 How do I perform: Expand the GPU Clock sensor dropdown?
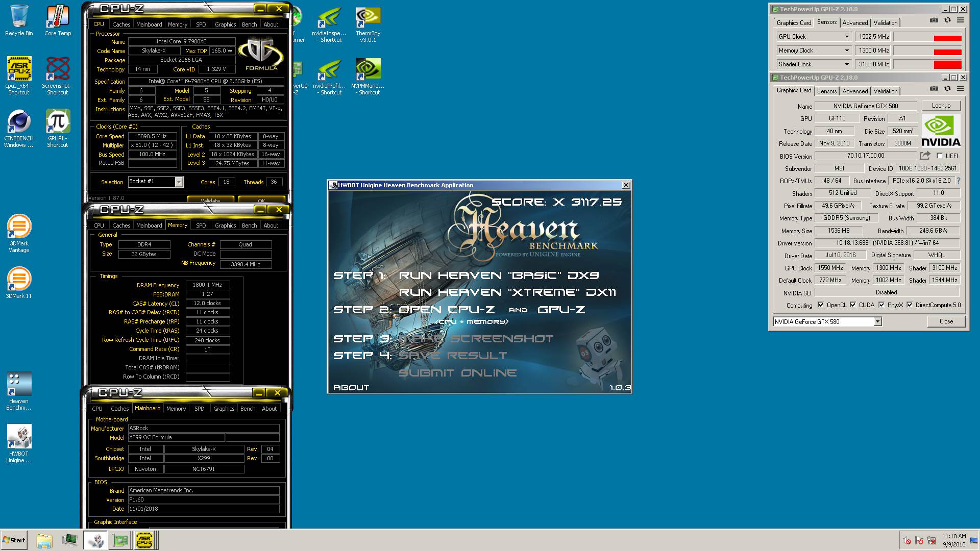coord(847,37)
